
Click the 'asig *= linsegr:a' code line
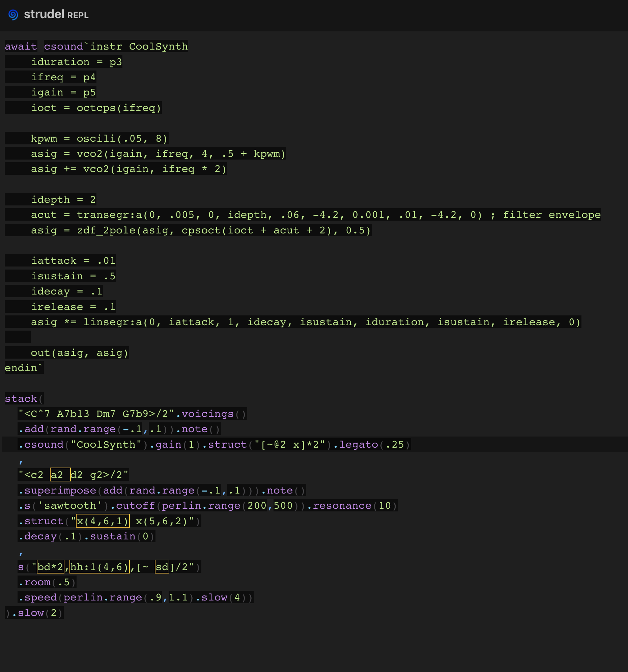coord(306,322)
